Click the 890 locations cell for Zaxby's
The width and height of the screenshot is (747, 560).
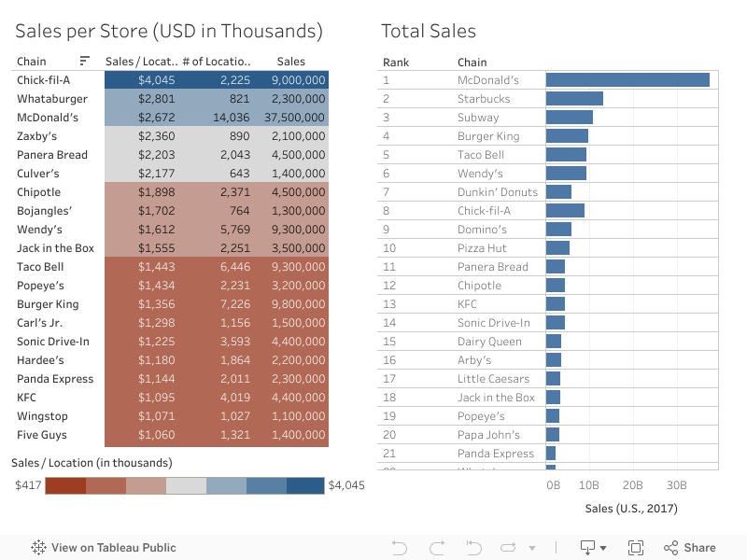239,135
